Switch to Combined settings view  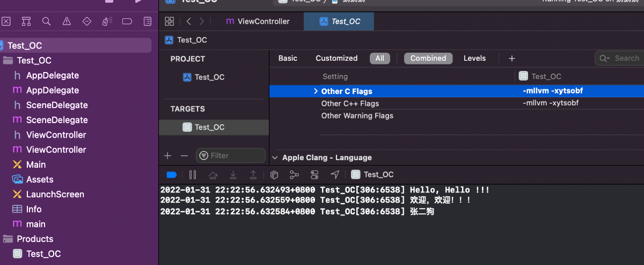[428, 58]
